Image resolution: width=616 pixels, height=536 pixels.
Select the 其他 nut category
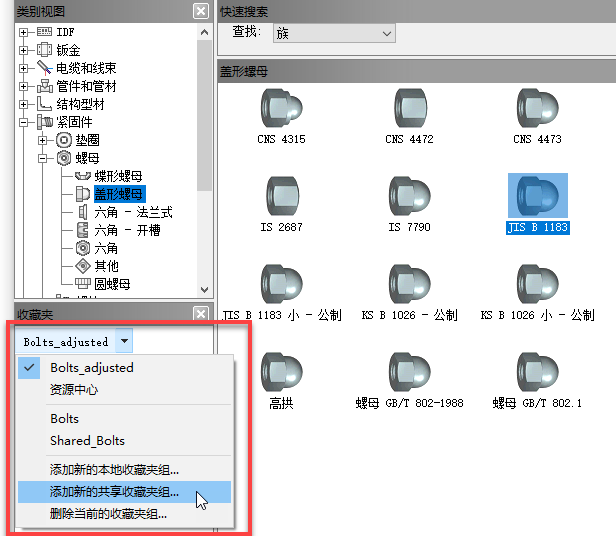[x=106, y=266]
